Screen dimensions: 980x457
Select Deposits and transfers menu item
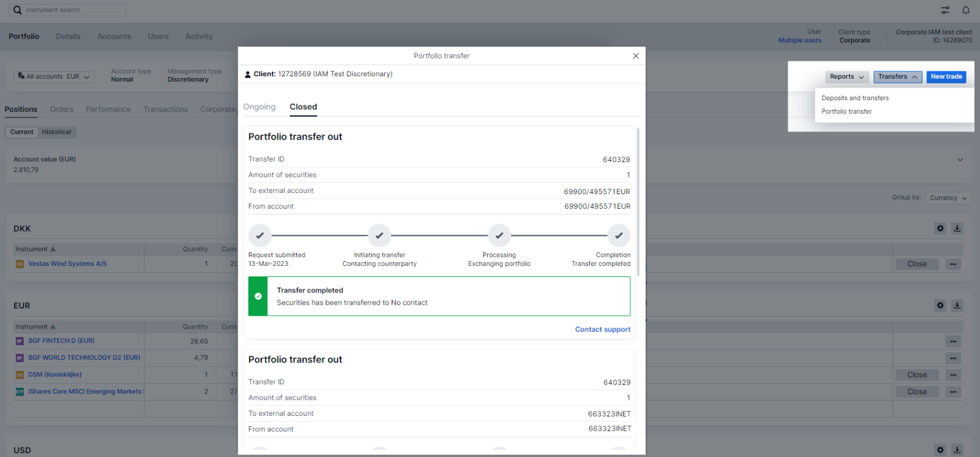coord(855,98)
